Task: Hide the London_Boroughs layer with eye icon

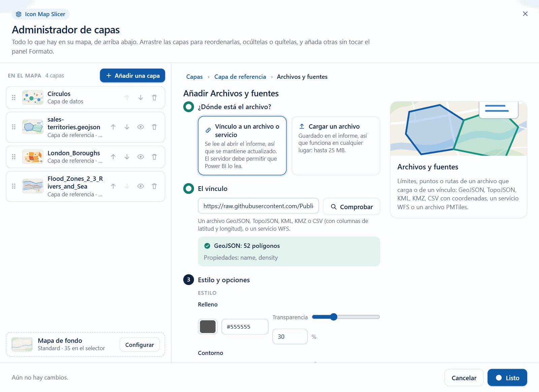Action: pos(140,157)
